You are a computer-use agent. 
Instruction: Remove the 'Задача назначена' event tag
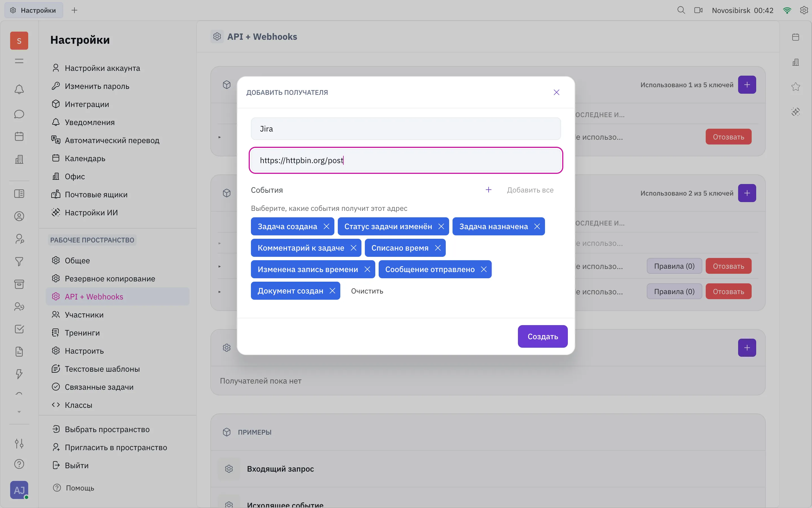coord(537,226)
